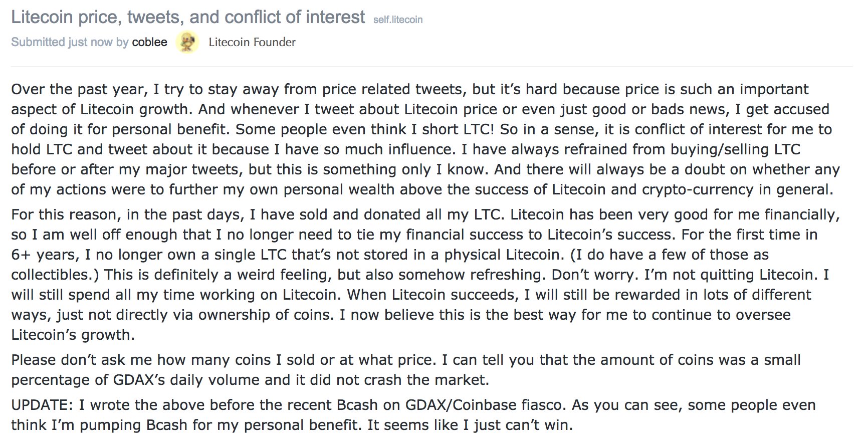
Task: Click paragraph starting "For this reason"
Action: [x=425, y=275]
